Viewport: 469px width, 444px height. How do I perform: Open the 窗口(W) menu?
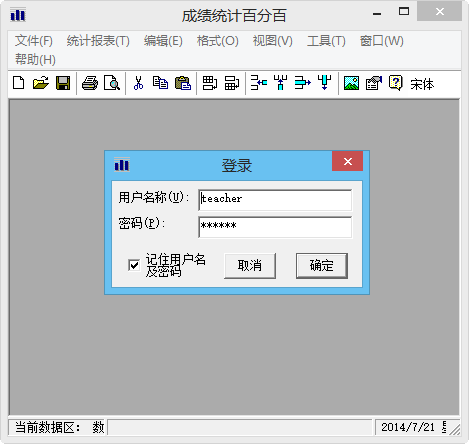[x=382, y=41]
